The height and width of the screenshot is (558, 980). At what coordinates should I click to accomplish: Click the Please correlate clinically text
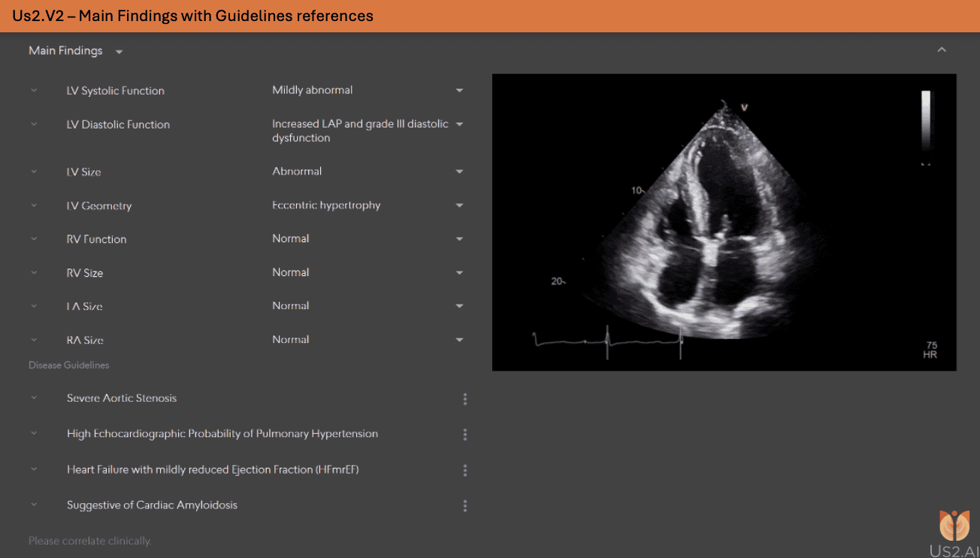pyautogui.click(x=89, y=540)
